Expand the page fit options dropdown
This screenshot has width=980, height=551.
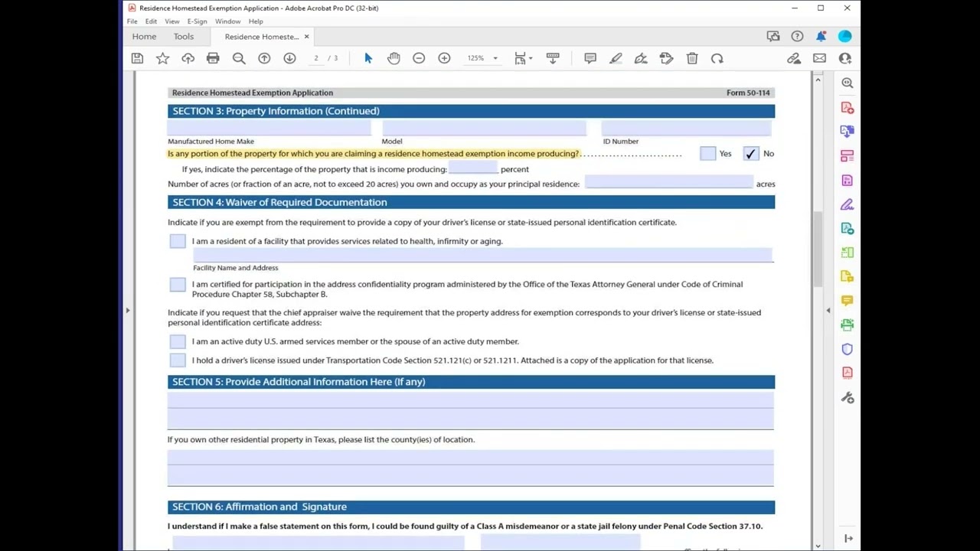531,58
